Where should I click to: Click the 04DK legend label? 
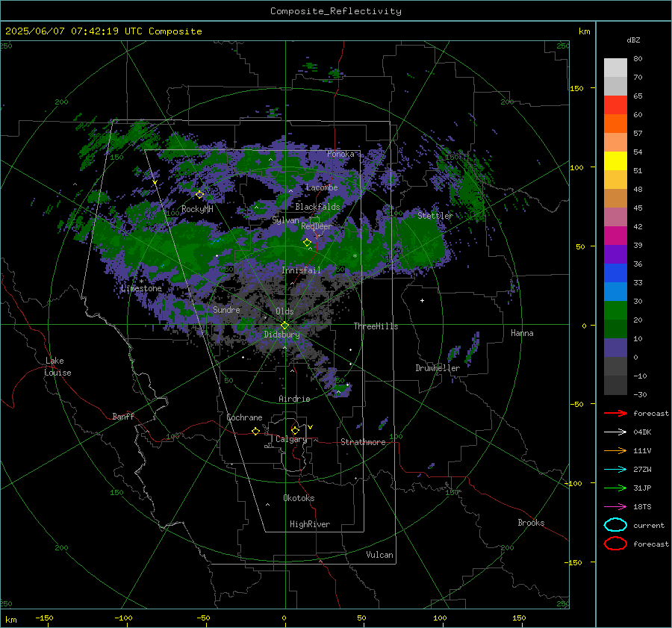(642, 432)
